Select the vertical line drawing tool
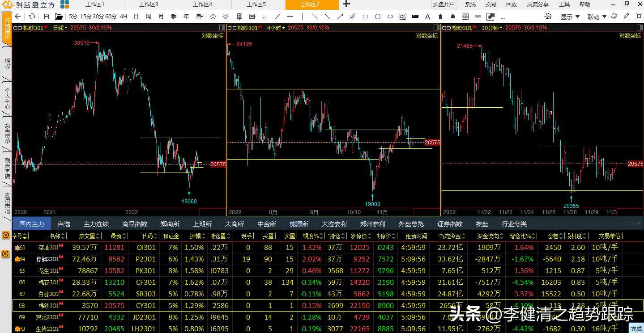Screen dimensions: 644x333 (x=303, y=17)
